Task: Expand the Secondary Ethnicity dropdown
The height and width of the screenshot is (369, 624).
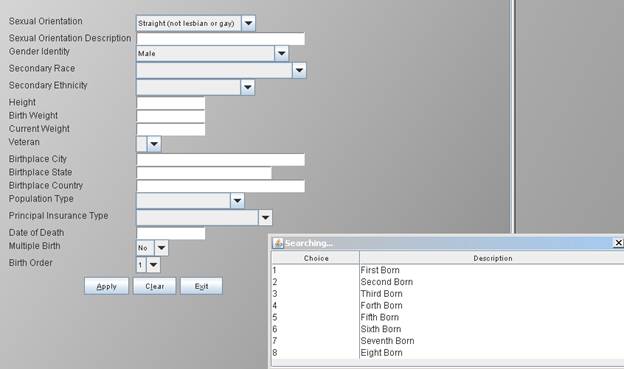Action: click(x=248, y=88)
